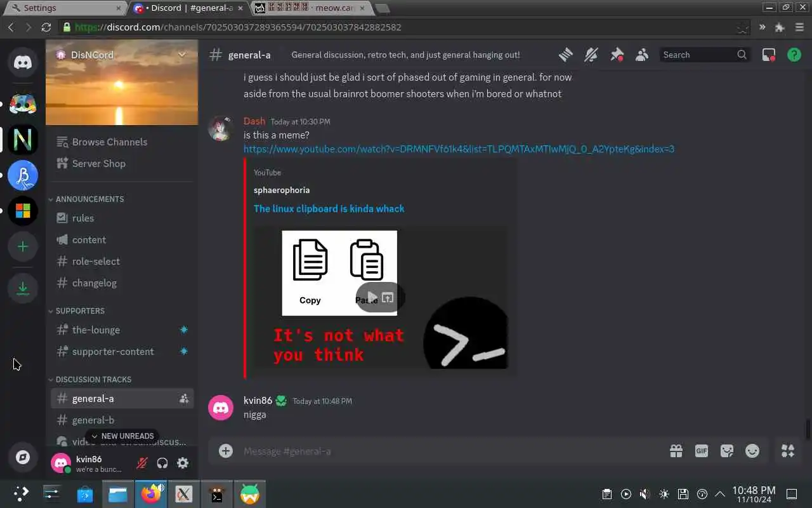
Task: Open the rules channel
Action: click(x=122, y=218)
